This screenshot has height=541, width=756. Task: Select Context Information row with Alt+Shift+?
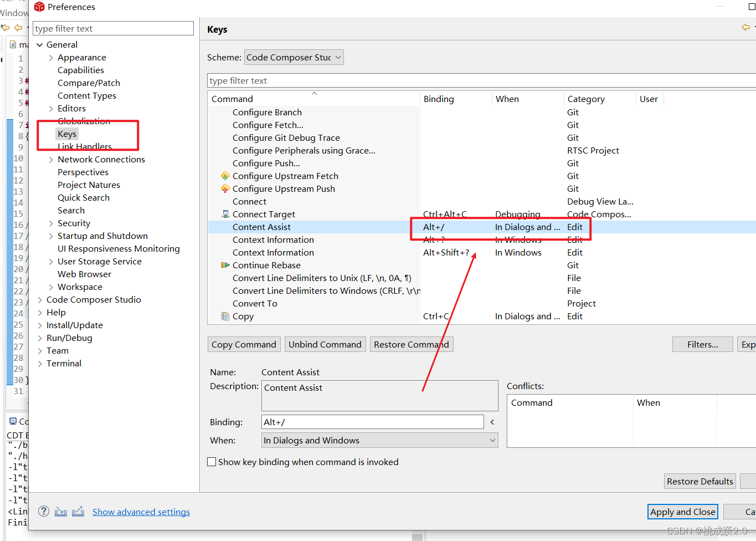point(482,252)
